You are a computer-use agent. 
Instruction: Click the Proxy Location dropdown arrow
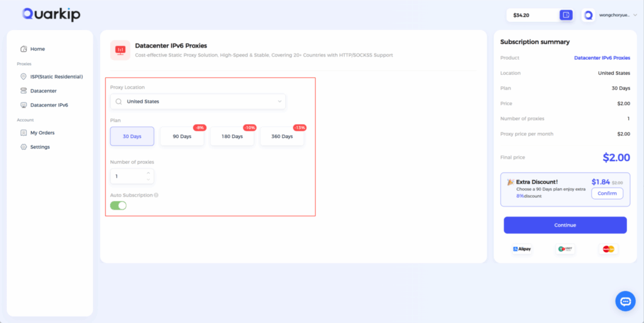[x=280, y=101]
